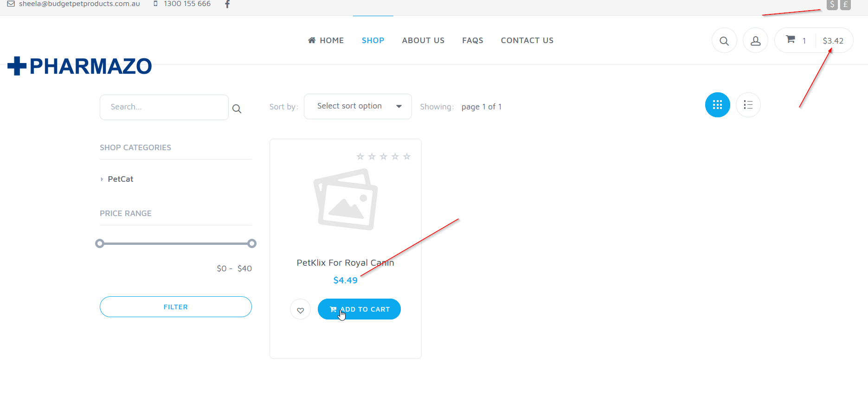Screen dimensions: 868x396
Task: Switch to grid view layout
Action: (718, 105)
